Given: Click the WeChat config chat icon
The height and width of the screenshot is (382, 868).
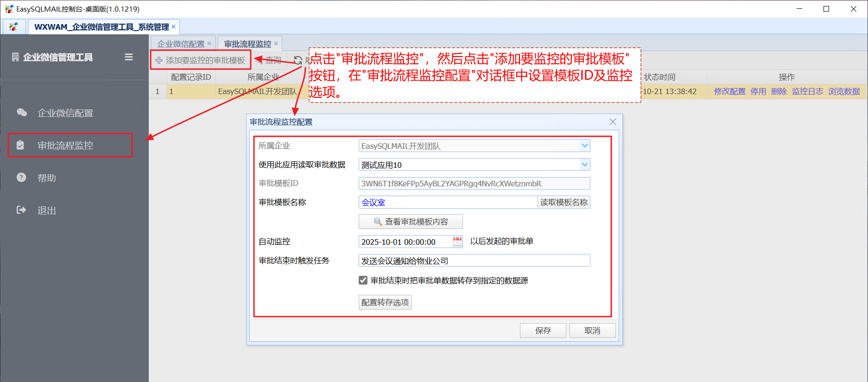Looking at the screenshot, I should click(22, 113).
